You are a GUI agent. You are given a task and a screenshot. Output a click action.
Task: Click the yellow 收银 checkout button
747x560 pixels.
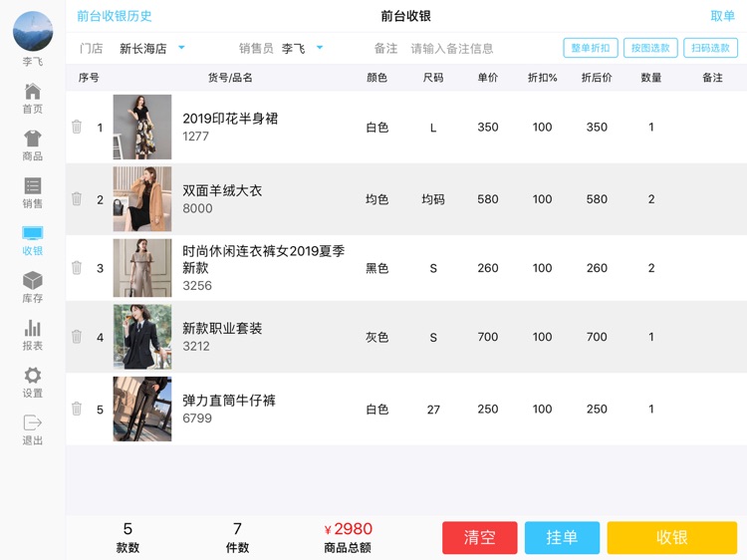pos(672,538)
